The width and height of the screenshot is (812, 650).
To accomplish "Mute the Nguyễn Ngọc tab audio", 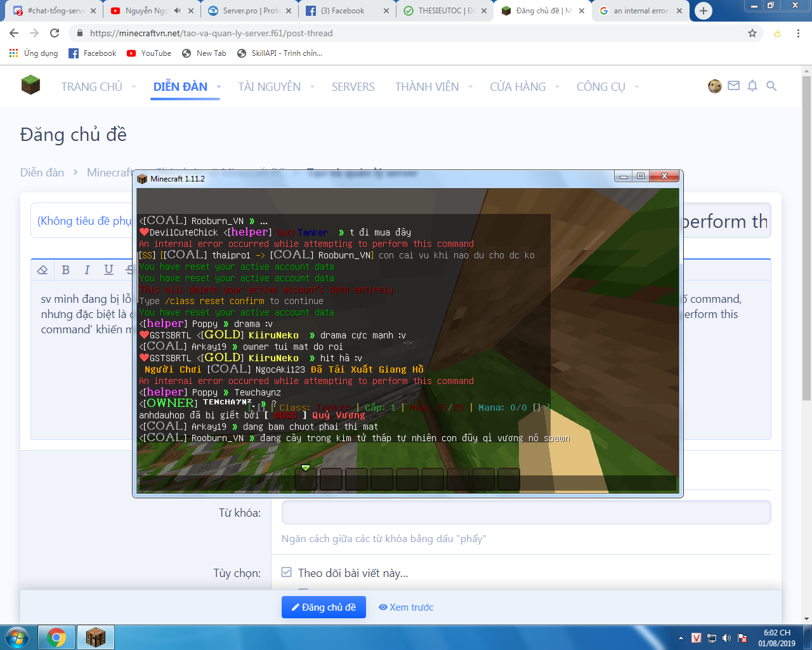I will (177, 11).
